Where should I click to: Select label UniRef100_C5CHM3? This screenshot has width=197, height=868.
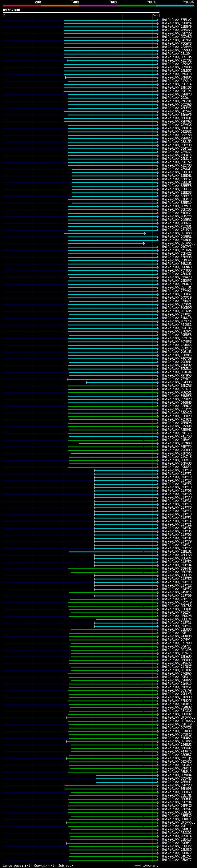pos(176,799)
